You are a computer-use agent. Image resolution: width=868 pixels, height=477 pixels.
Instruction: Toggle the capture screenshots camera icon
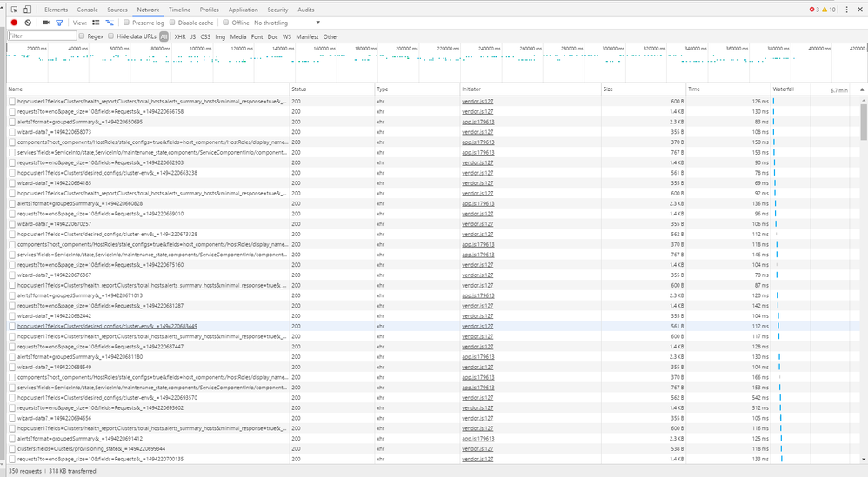[x=45, y=23]
